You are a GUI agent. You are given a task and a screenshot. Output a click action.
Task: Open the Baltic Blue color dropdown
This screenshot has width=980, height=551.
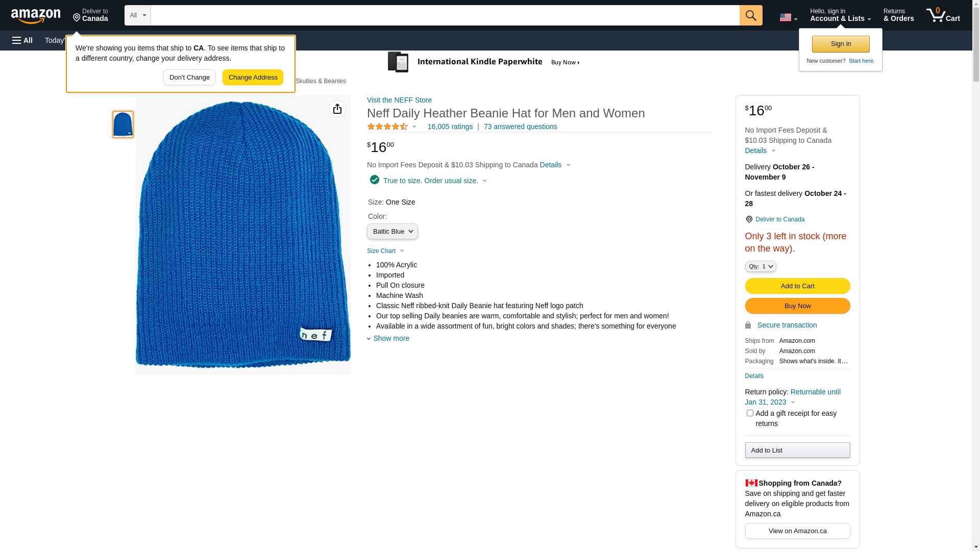(392, 232)
